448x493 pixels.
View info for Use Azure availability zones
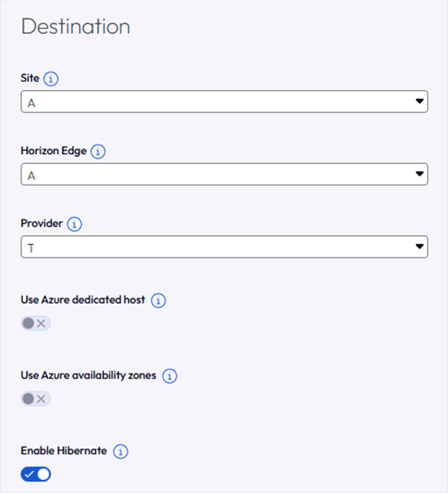[x=170, y=376]
